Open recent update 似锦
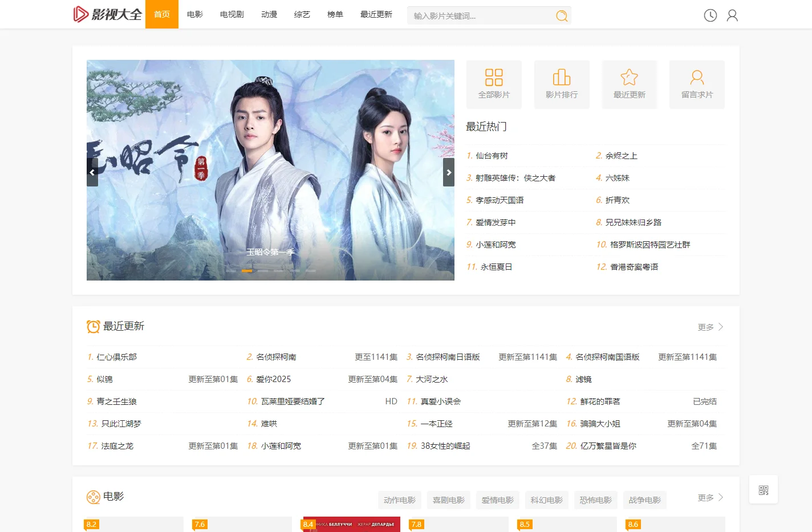 tap(104, 379)
